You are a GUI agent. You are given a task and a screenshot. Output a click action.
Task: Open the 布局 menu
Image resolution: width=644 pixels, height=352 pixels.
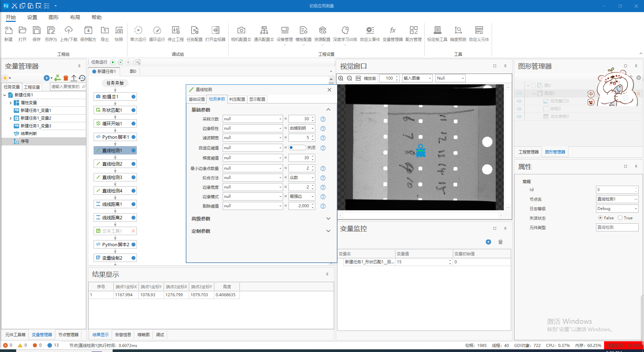pyautogui.click(x=75, y=17)
